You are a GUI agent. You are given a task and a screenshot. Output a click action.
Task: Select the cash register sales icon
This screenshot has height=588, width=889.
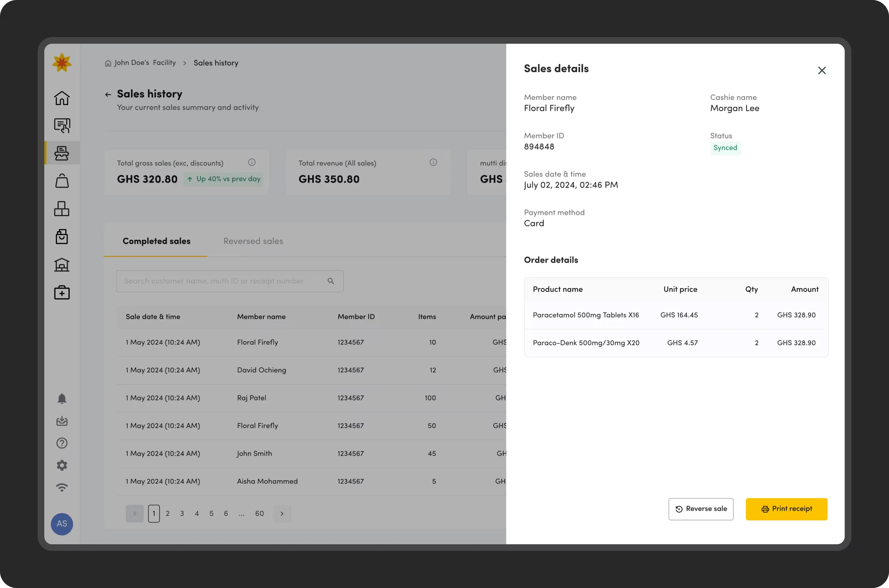click(62, 153)
